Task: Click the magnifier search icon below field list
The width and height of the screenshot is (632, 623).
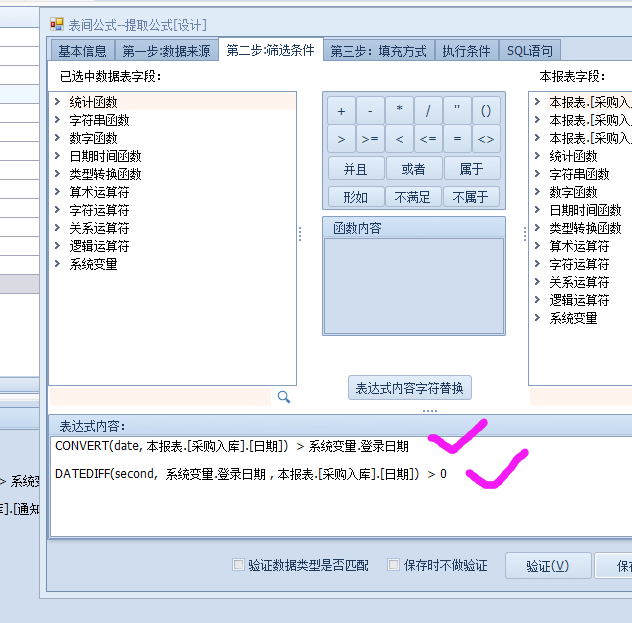Action: pyautogui.click(x=283, y=397)
